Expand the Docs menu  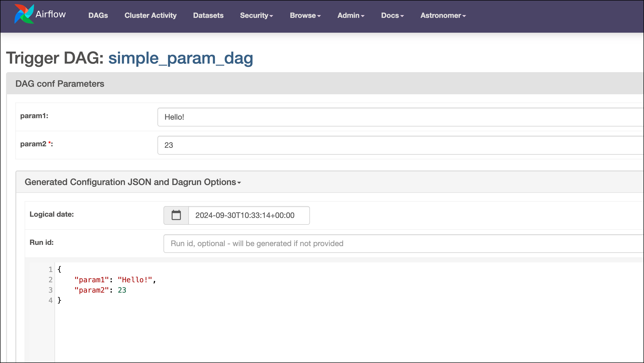(x=390, y=16)
